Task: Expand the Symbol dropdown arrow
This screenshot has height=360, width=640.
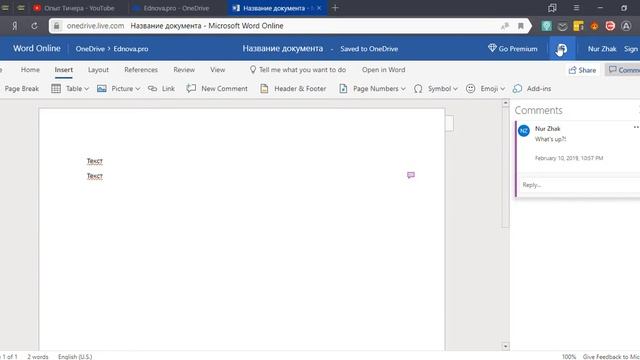Action: 455,89
